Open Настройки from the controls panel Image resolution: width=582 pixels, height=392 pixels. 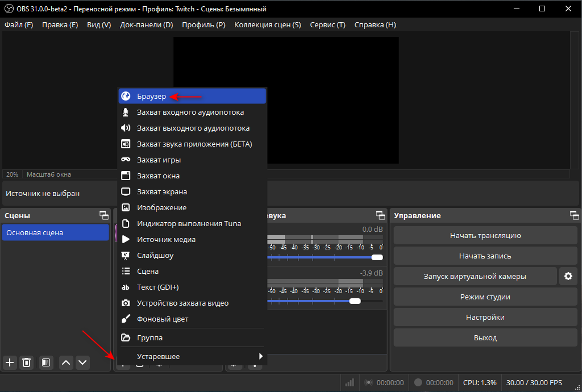485,317
